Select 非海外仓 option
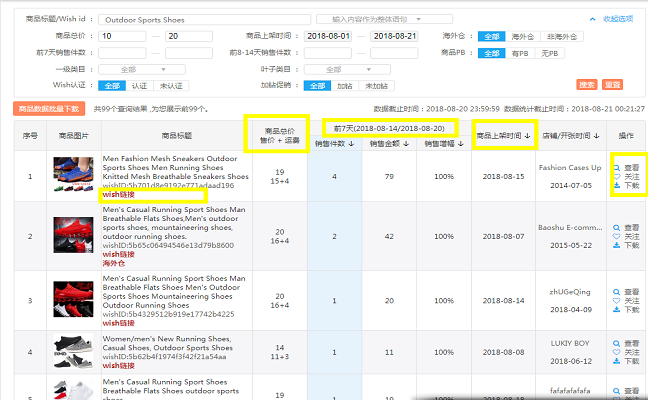This screenshot has height=400, width=648. [562, 36]
